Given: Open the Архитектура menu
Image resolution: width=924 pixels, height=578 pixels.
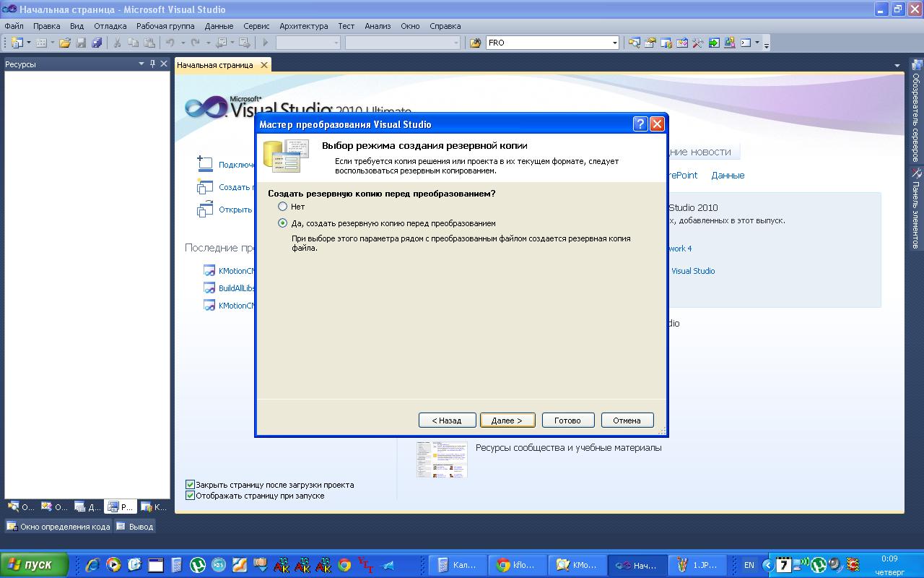Looking at the screenshot, I should [303, 26].
